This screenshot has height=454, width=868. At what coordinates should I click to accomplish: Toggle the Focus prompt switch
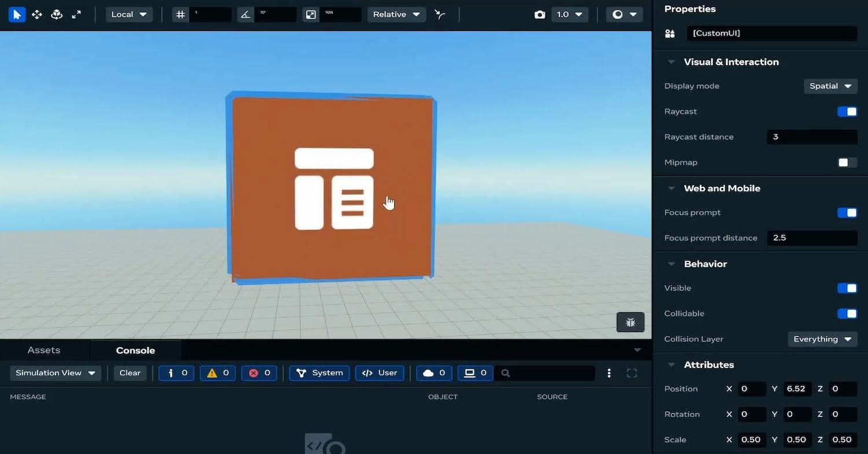click(847, 213)
